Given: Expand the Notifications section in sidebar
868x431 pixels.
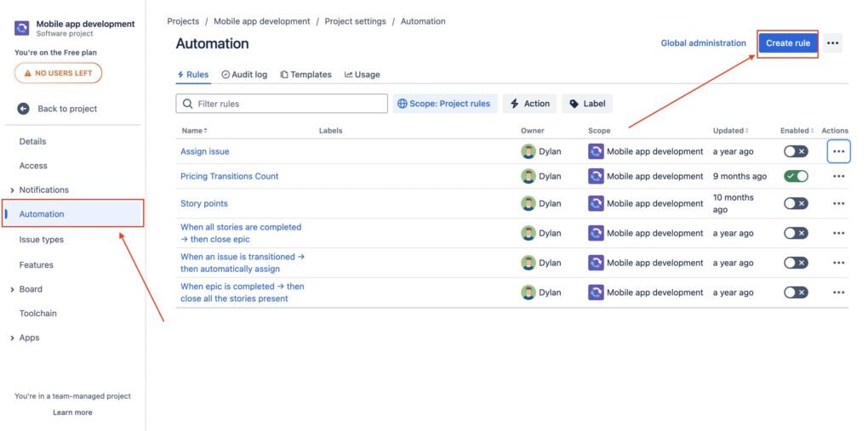Looking at the screenshot, I should click(x=12, y=190).
